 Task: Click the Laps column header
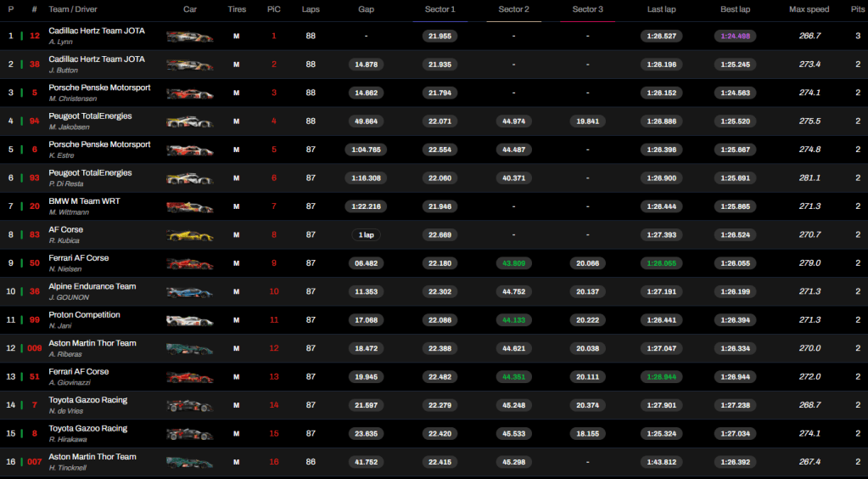(x=311, y=9)
